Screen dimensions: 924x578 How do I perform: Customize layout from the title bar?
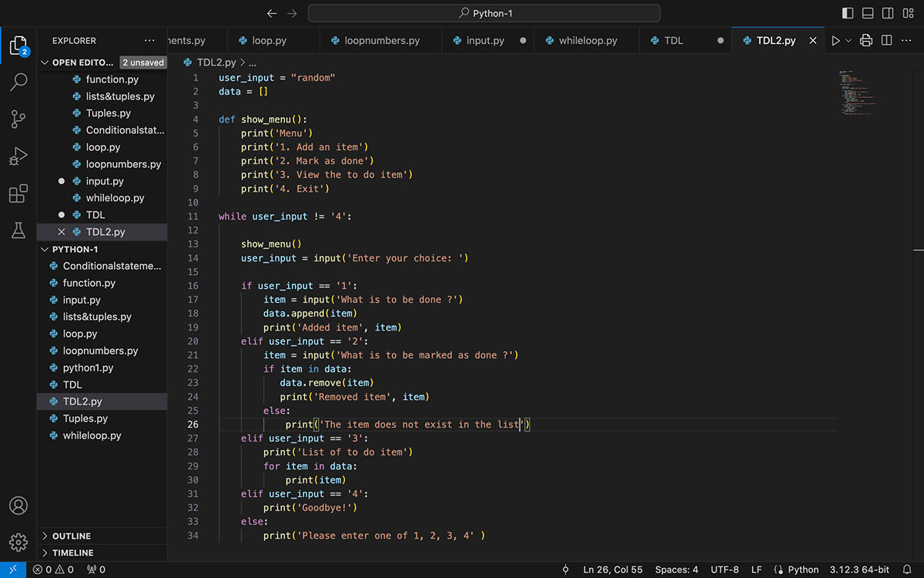[x=908, y=13]
